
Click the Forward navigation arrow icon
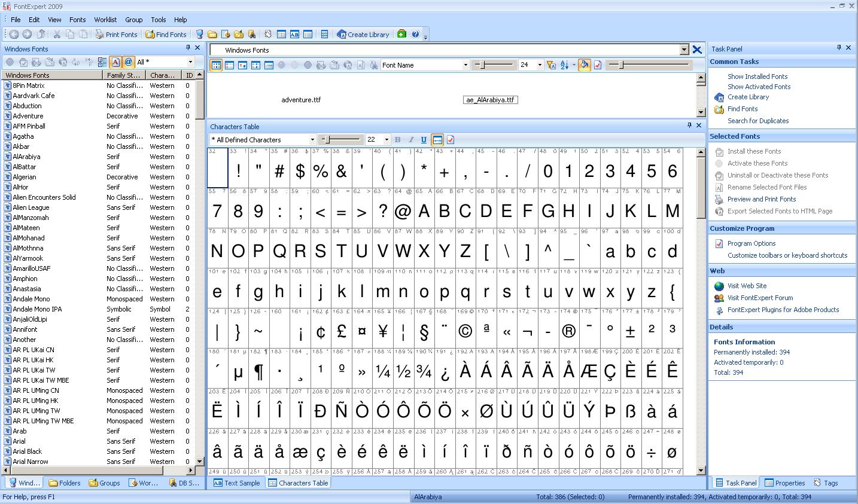click(x=27, y=35)
